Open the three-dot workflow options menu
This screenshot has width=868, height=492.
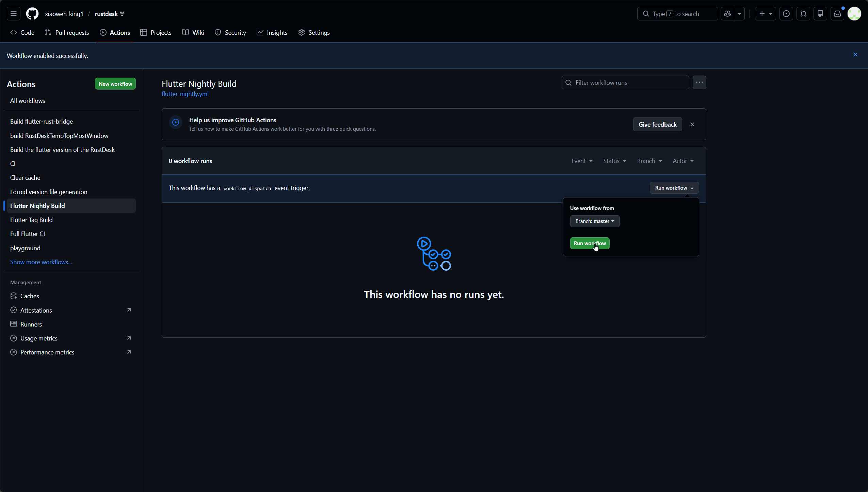pyautogui.click(x=699, y=82)
